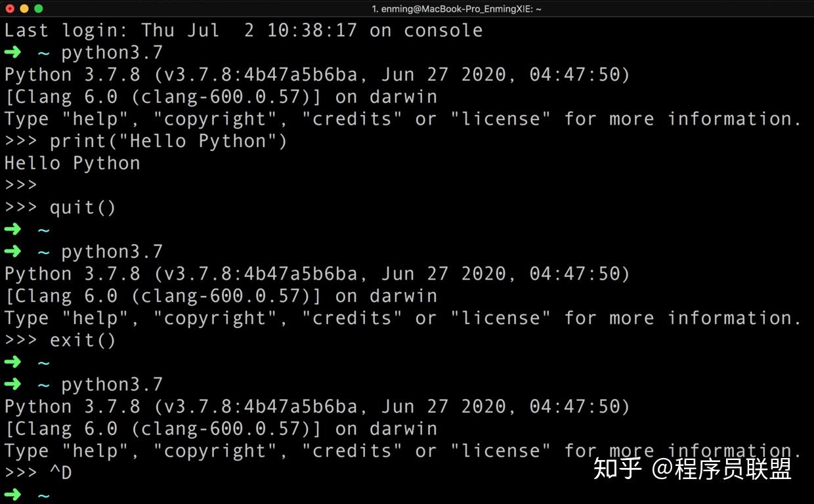Click the Last login timestamp line
The image size is (814, 504).
(243, 30)
